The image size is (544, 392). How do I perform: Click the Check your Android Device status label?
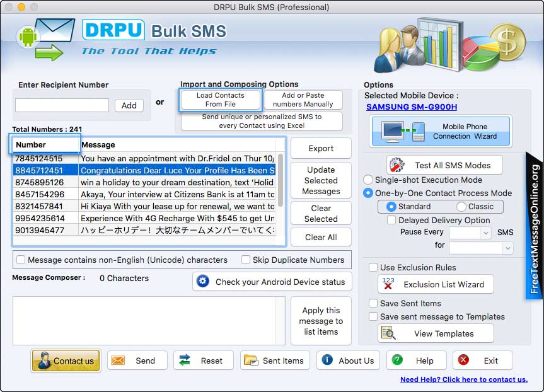pyautogui.click(x=280, y=282)
